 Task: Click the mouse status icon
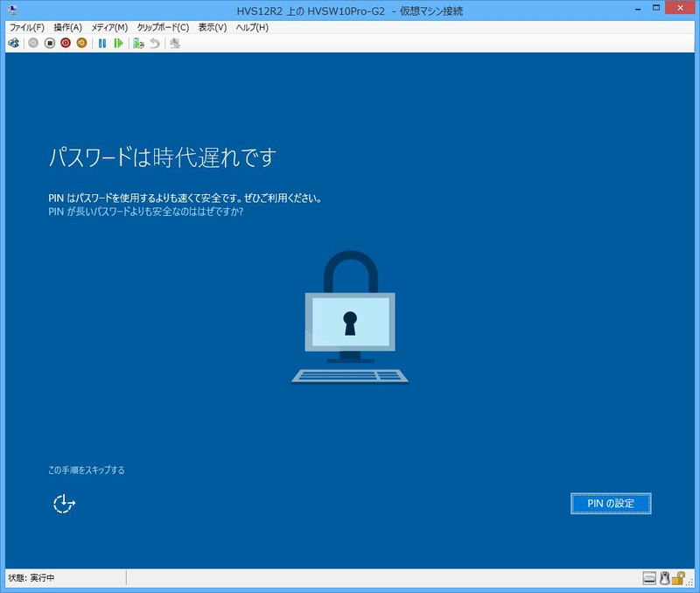pos(665,578)
